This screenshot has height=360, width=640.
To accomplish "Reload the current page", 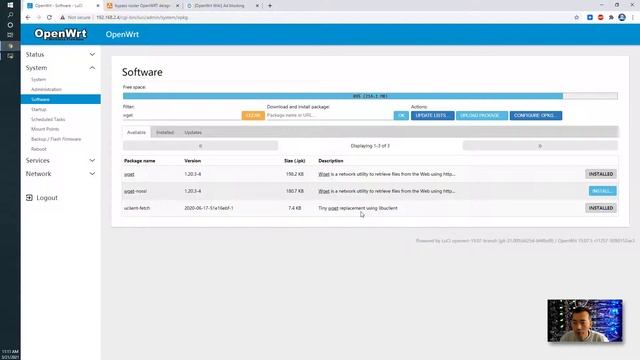I will [49, 18].
